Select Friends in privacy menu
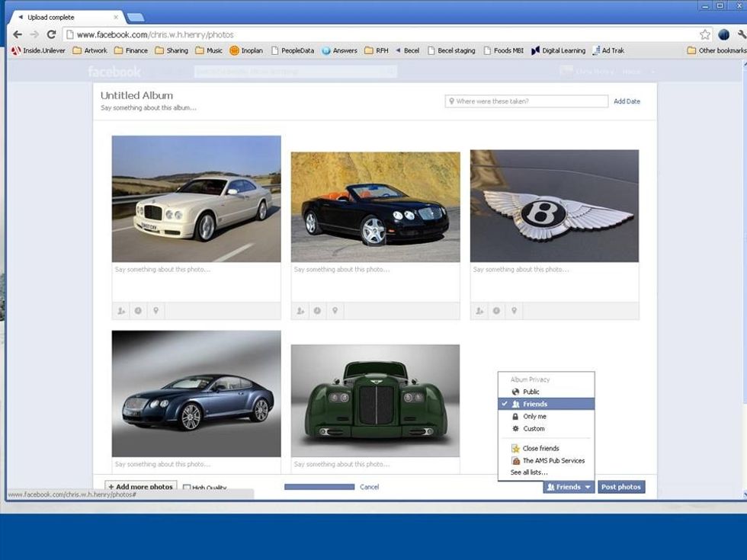The height and width of the screenshot is (560, 747). point(547,404)
